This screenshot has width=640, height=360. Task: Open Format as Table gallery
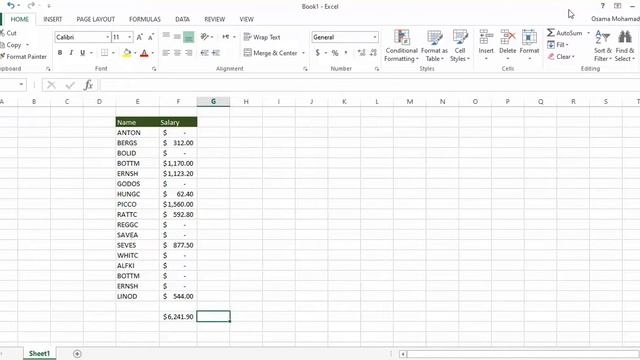[x=434, y=46]
